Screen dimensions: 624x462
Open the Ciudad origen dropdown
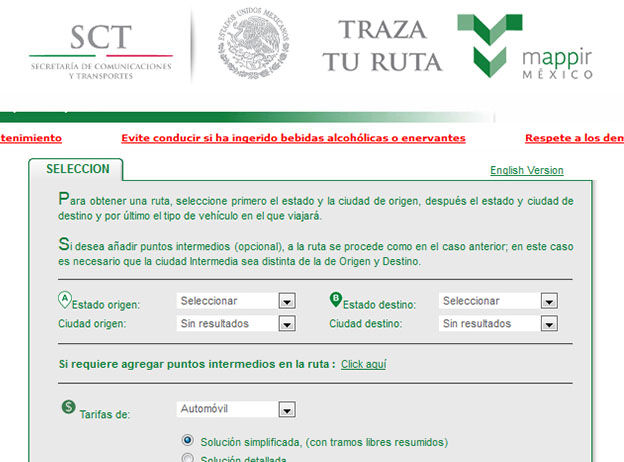click(x=236, y=324)
